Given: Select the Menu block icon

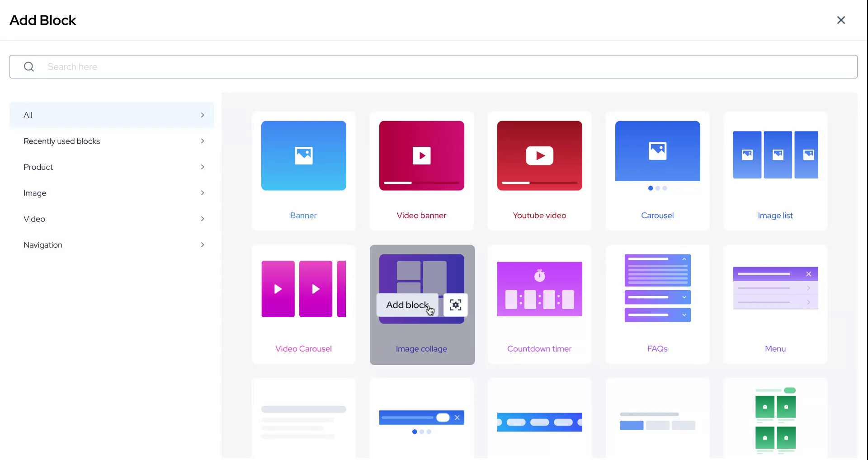Looking at the screenshot, I should pyautogui.click(x=776, y=288).
